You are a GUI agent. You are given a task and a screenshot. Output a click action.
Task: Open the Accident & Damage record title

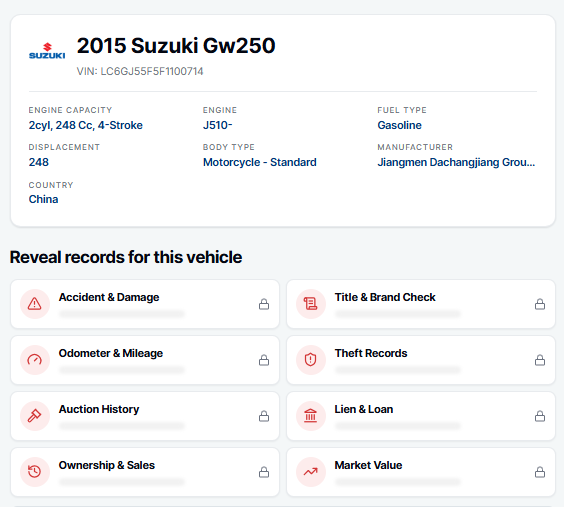coord(109,297)
